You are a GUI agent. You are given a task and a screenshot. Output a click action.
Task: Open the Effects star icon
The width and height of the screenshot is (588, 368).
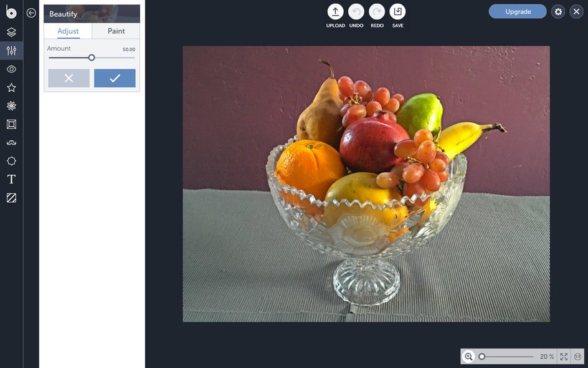(11, 87)
